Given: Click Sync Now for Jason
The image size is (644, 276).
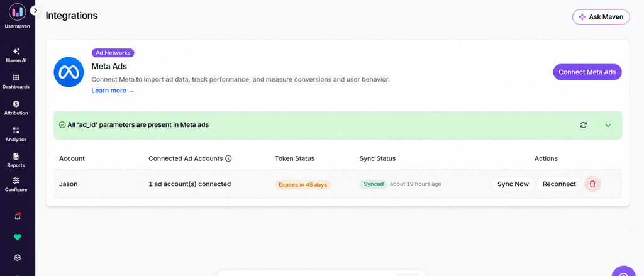Looking at the screenshot, I should (x=513, y=184).
